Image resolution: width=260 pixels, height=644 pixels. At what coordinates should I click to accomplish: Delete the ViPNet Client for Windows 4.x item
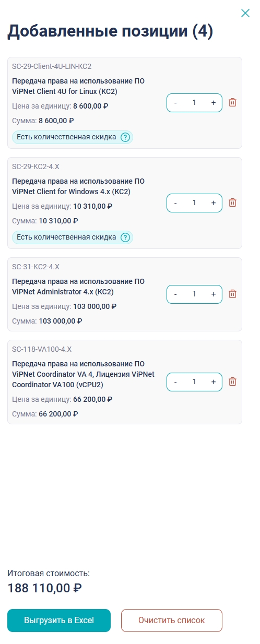[x=233, y=202]
